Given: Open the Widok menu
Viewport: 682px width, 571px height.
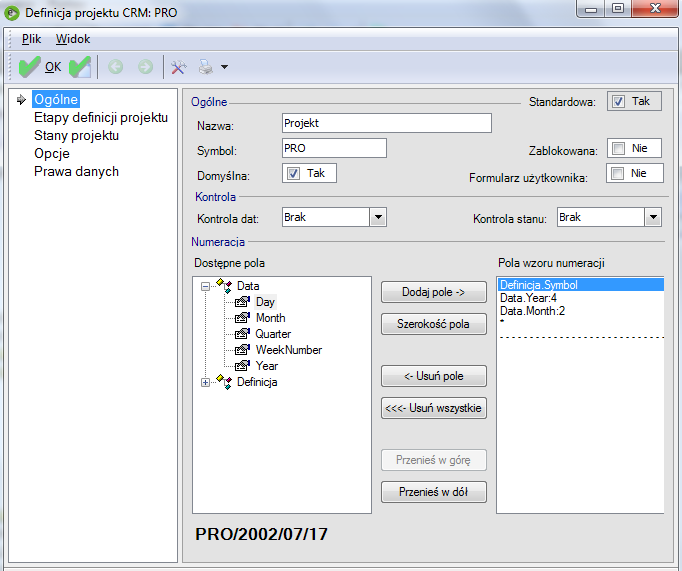Looking at the screenshot, I should 73,39.
